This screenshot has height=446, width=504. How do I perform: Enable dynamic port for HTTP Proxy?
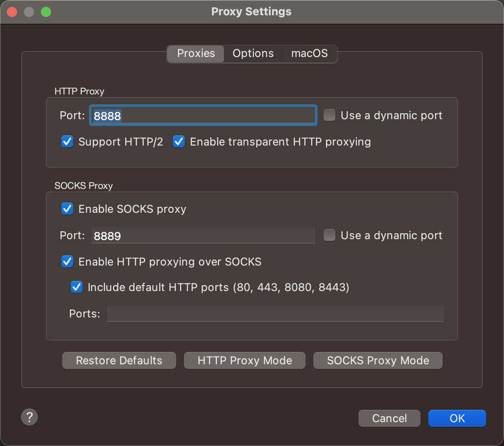(x=329, y=115)
